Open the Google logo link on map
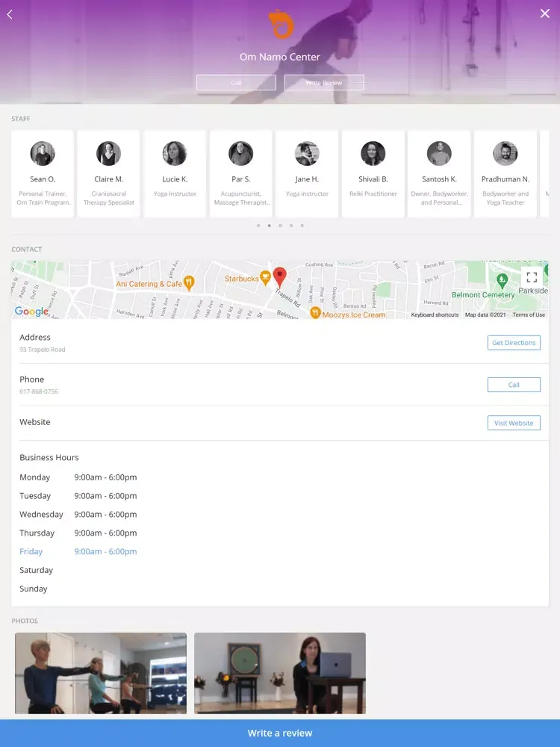The height and width of the screenshot is (747, 560). [x=31, y=311]
